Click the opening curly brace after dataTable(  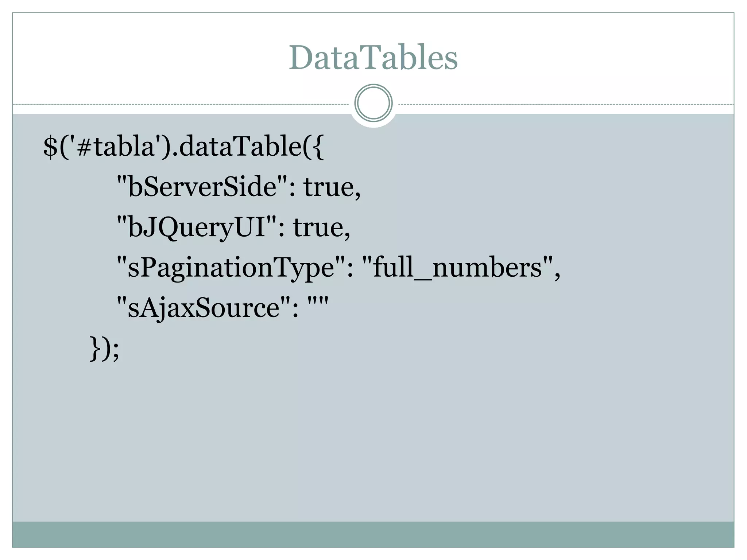(318, 147)
